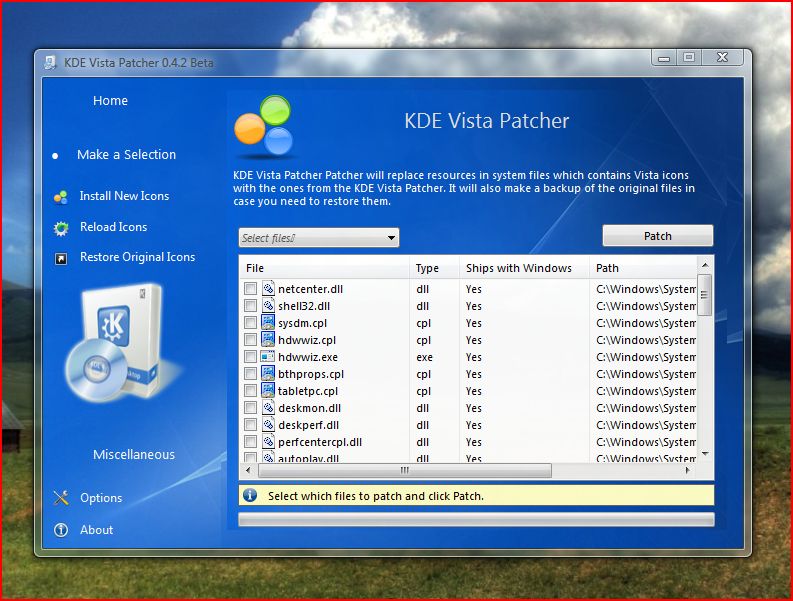Click the Miscellaneous heading
The height and width of the screenshot is (601, 793).
coord(134,454)
